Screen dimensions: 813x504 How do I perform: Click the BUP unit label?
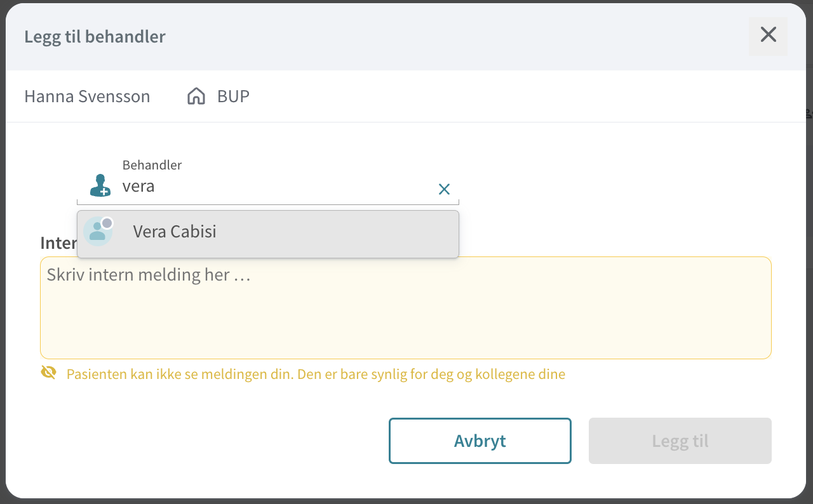(233, 96)
